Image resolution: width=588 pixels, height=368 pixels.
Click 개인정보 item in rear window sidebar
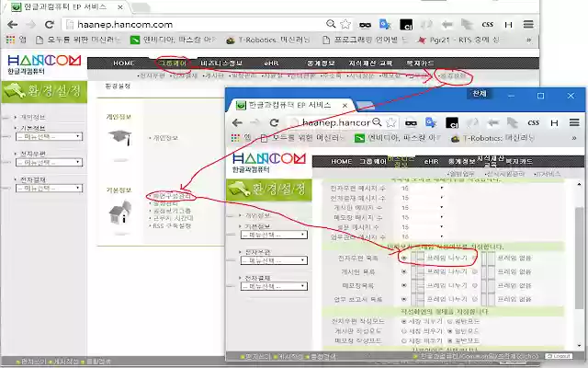(33, 117)
